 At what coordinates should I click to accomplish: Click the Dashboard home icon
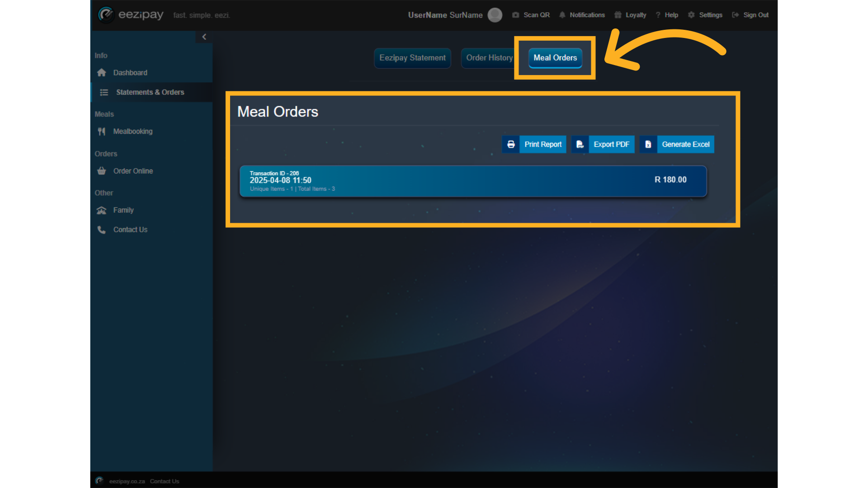coord(102,72)
